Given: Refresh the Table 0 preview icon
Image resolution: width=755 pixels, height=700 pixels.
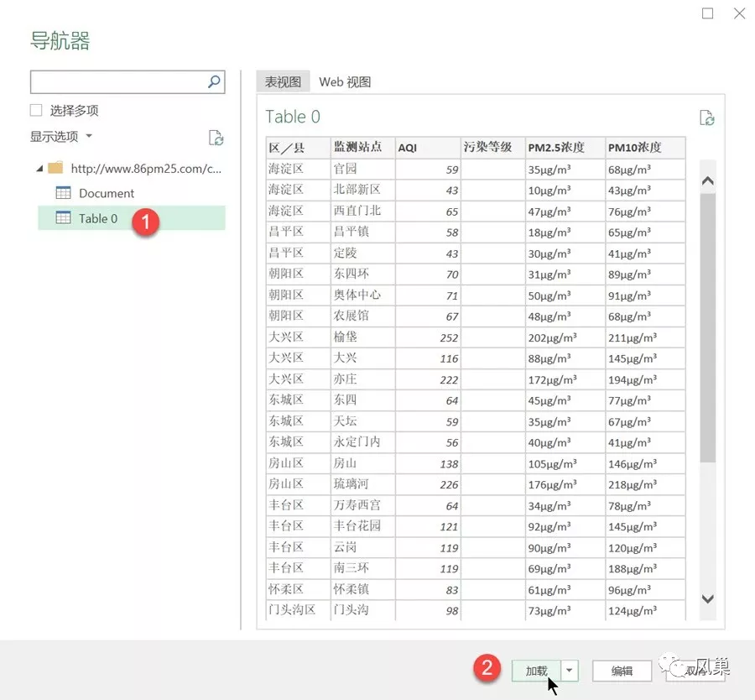Looking at the screenshot, I should (x=706, y=118).
